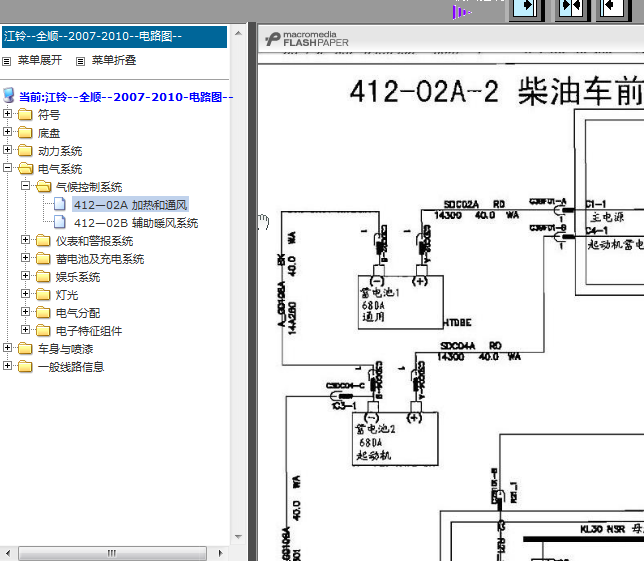Expand the 动力系统 tree node

pyautogui.click(x=7, y=149)
